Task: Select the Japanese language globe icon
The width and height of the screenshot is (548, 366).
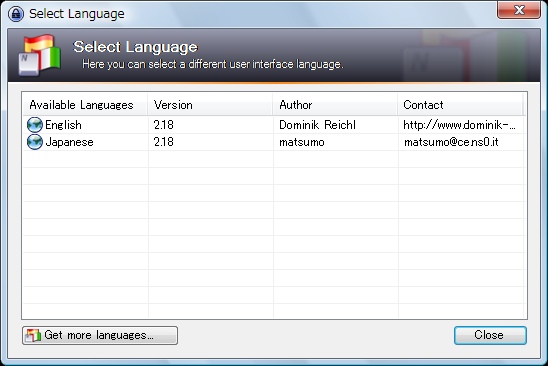Action: pyautogui.click(x=35, y=142)
